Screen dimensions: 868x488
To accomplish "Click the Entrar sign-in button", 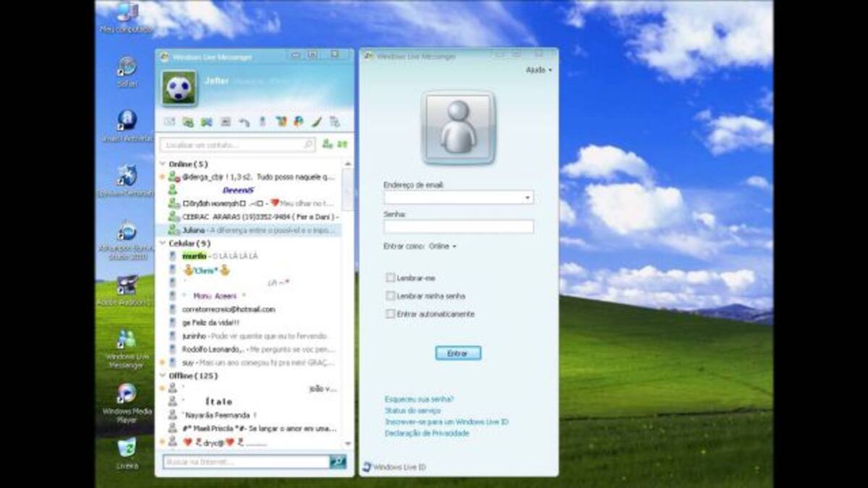I will 459,353.
